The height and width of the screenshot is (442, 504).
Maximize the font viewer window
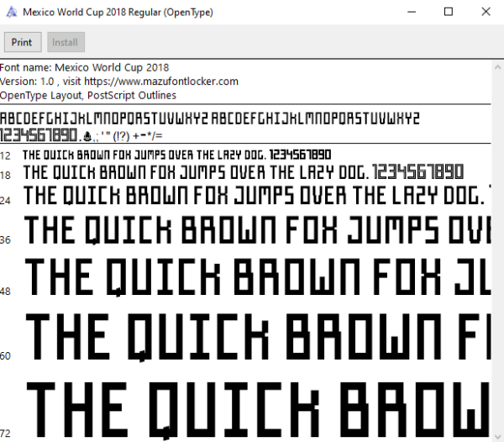[x=449, y=12]
